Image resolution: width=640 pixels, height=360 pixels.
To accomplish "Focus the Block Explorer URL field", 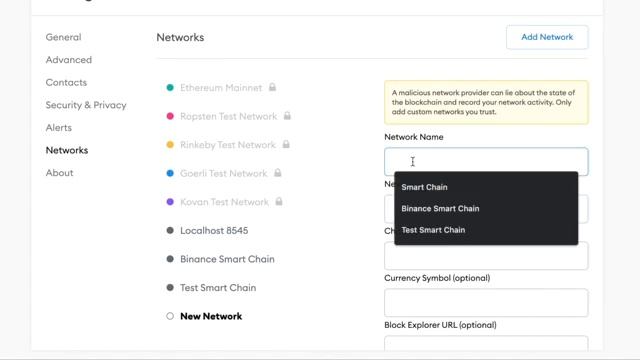I will click(486, 343).
